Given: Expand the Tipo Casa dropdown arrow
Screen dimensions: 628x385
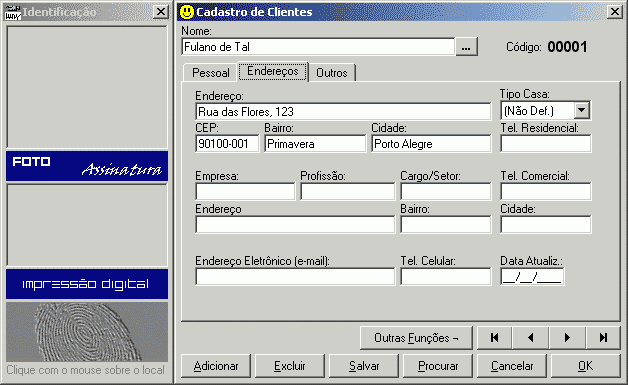Looking at the screenshot, I should click(582, 110).
